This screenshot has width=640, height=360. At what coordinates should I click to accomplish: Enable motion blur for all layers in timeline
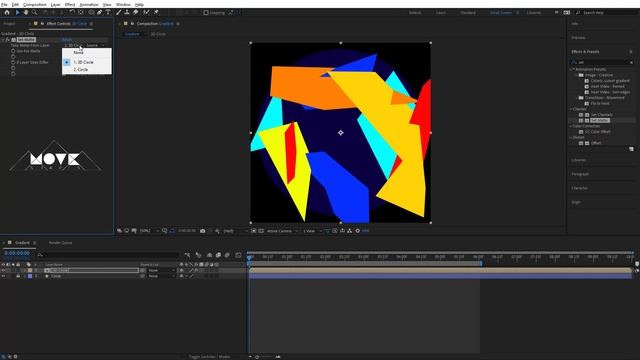tap(227, 255)
